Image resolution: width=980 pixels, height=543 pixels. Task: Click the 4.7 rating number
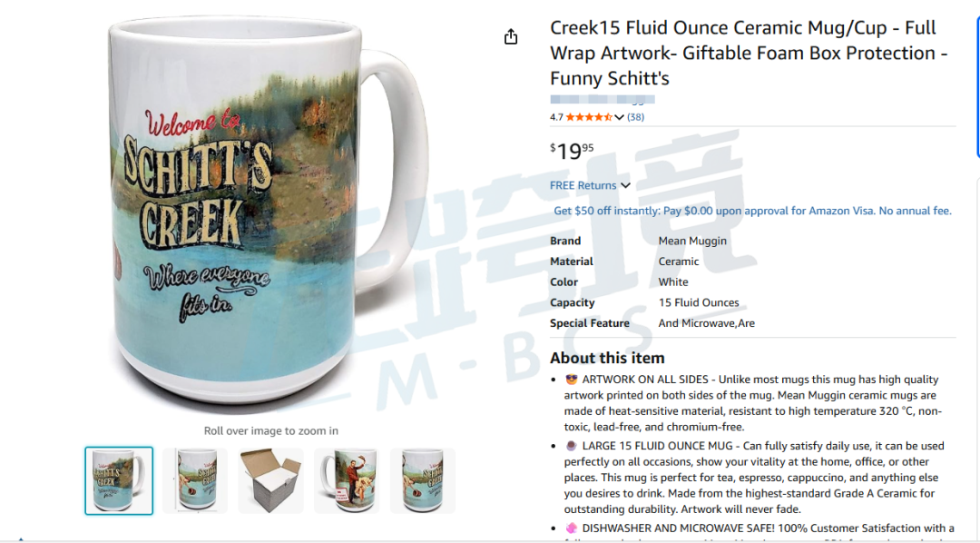coord(556,117)
